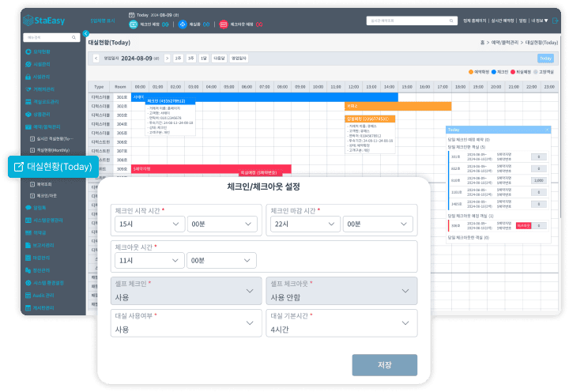The width and height of the screenshot is (569, 392).
Task: Open the 체크아웃 시간 minutes dropdown
Action: pyautogui.click(x=221, y=259)
